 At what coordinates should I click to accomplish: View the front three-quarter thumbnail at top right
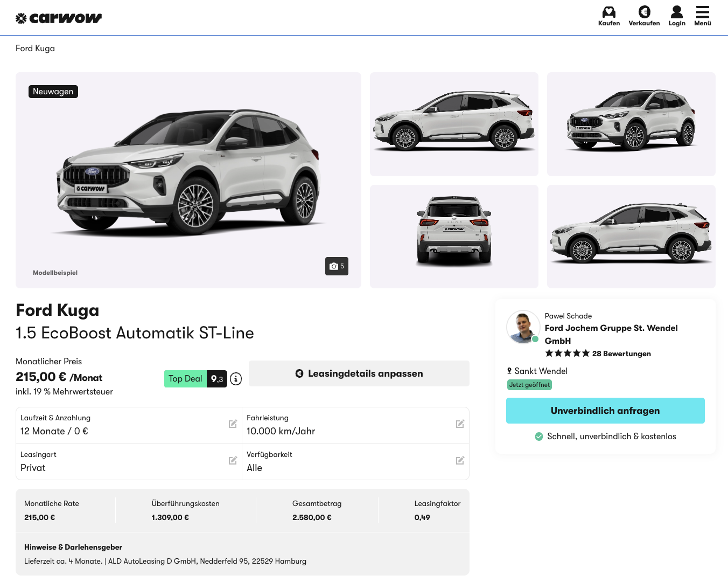[x=631, y=124]
